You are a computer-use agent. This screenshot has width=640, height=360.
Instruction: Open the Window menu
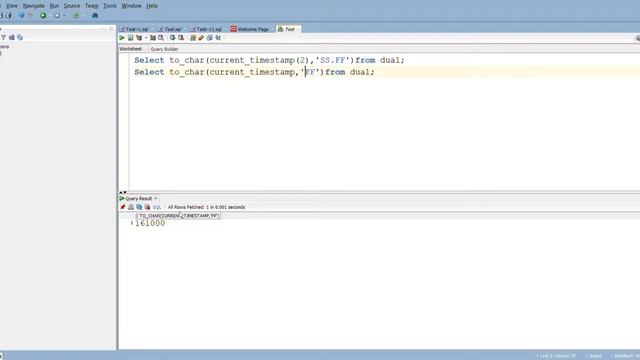point(131,6)
